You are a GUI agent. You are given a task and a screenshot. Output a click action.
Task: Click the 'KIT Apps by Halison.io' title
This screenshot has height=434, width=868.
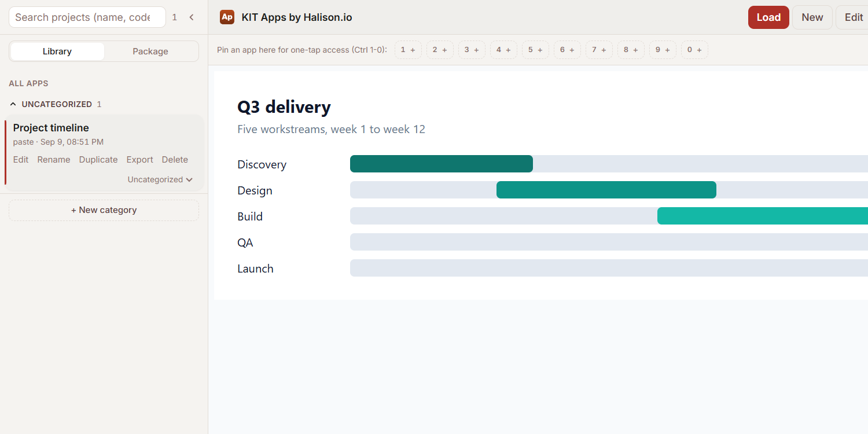point(297,17)
